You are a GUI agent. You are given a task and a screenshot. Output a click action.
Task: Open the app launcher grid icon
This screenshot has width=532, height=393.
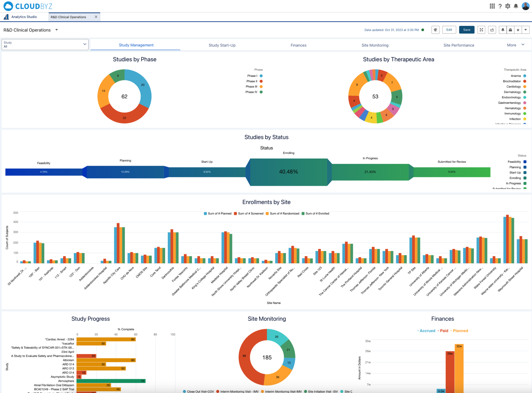[492, 6]
